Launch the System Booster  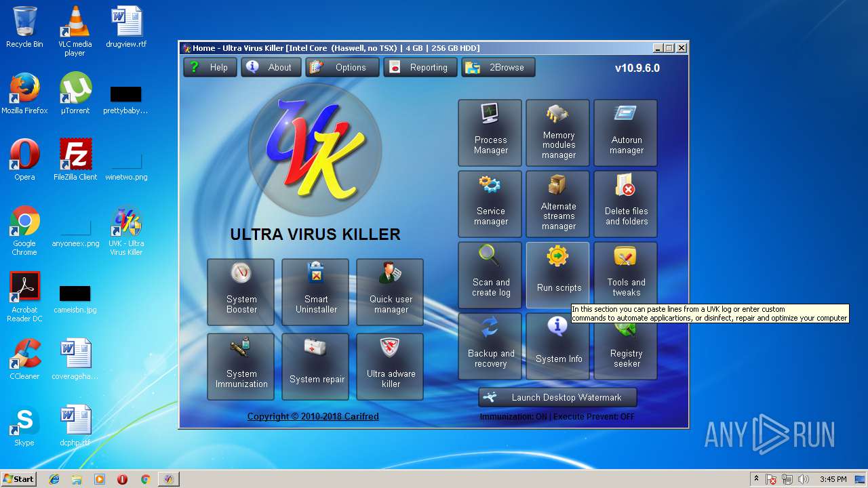tap(241, 292)
